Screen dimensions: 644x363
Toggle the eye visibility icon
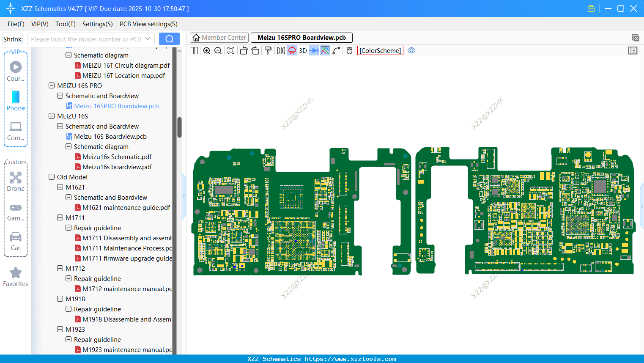(x=411, y=51)
